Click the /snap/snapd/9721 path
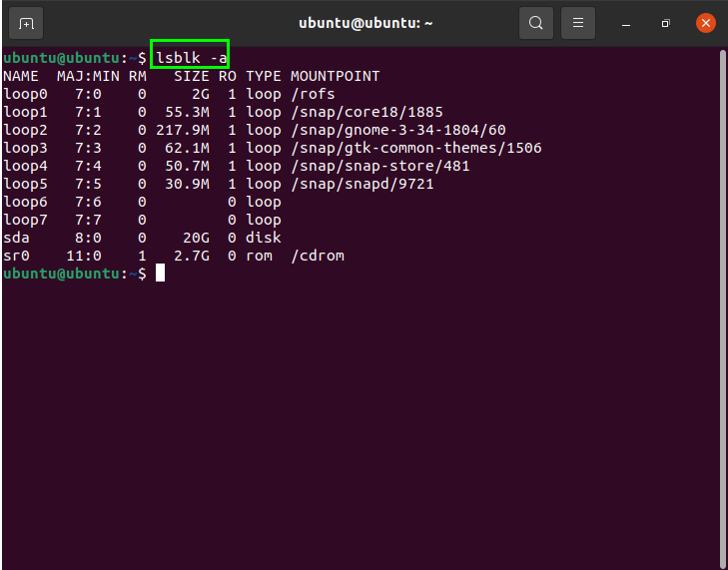The width and height of the screenshot is (728, 570). (x=362, y=184)
